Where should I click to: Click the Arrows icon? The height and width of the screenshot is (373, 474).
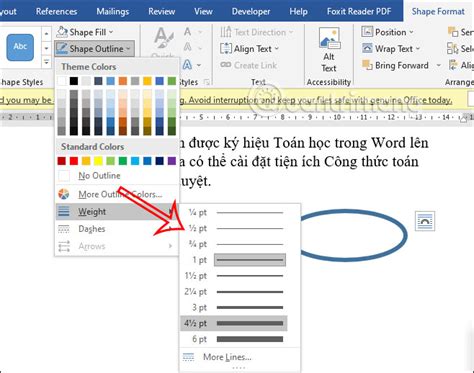64,246
